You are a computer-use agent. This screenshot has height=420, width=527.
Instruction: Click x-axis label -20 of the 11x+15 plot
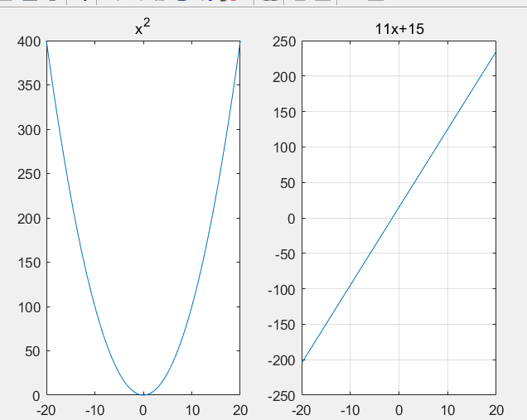[x=301, y=410]
